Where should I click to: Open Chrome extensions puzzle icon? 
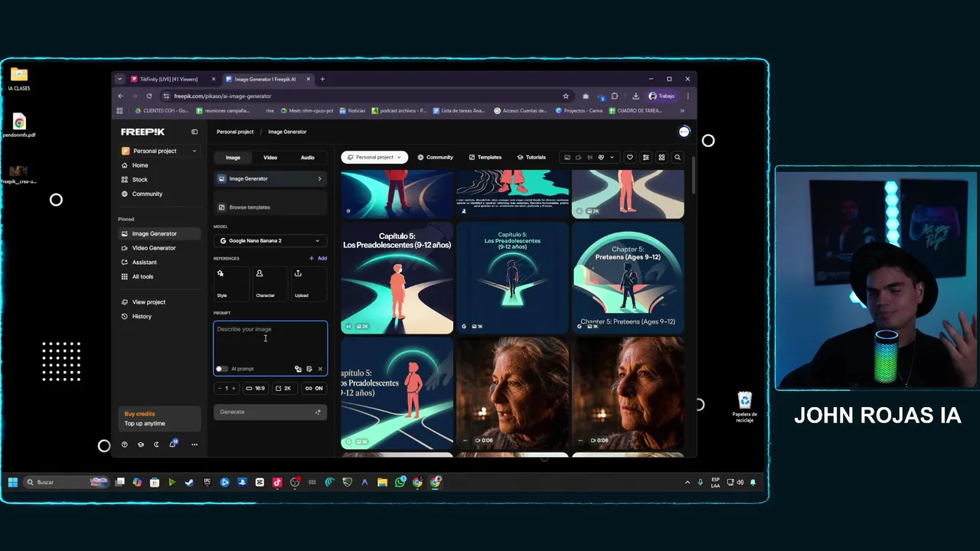[614, 96]
